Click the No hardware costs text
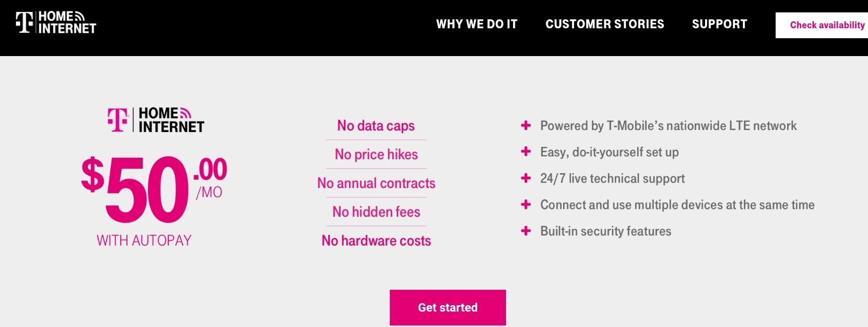 click(376, 241)
